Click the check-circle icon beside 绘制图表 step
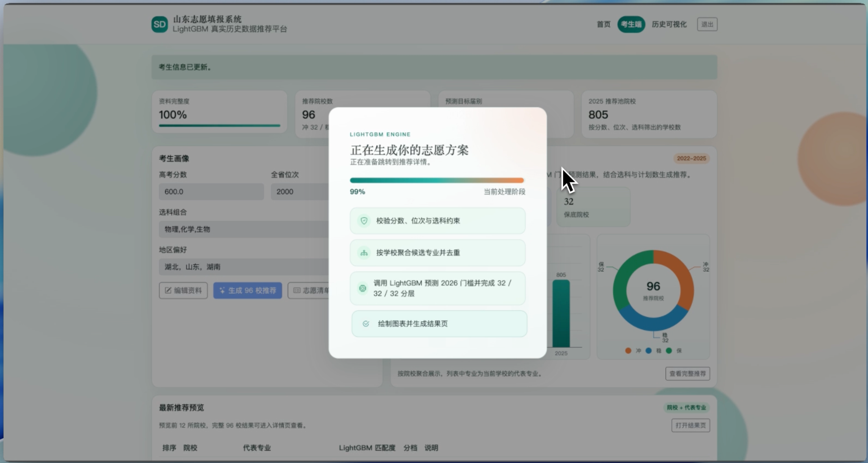 [x=366, y=324]
